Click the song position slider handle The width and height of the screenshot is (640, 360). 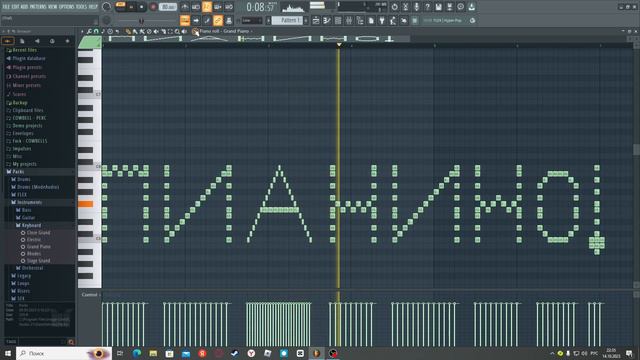(141, 21)
